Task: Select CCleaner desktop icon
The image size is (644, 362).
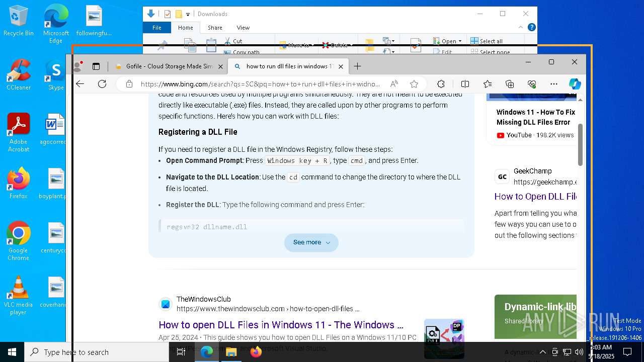Action: point(18,75)
